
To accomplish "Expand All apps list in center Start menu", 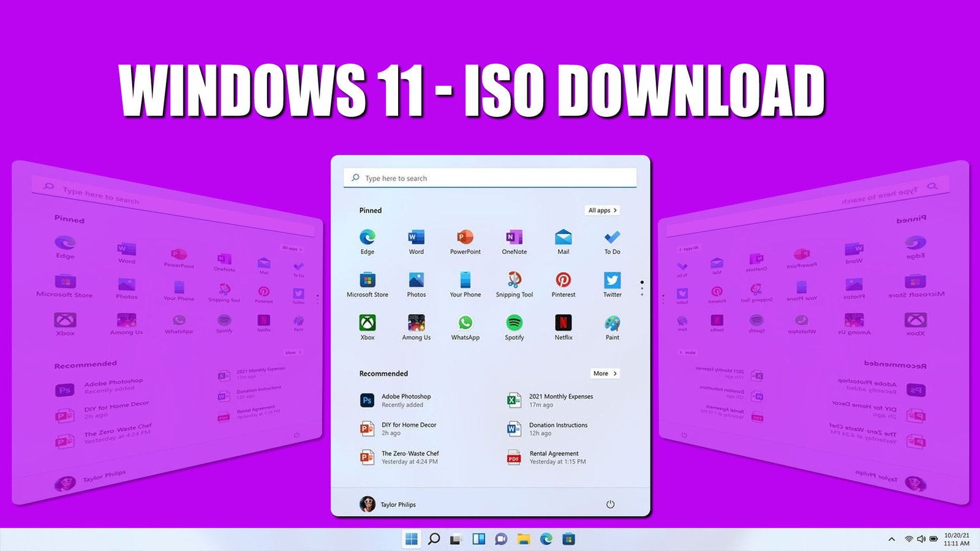I will click(x=603, y=210).
